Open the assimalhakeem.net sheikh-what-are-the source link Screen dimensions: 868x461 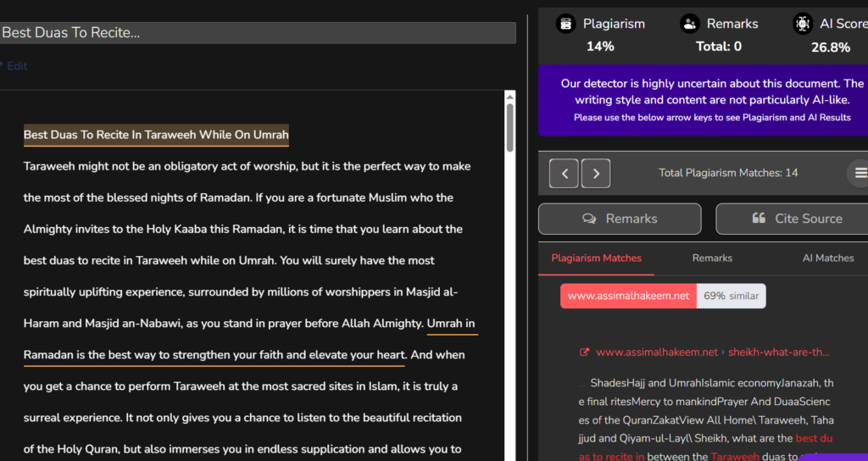(712, 352)
